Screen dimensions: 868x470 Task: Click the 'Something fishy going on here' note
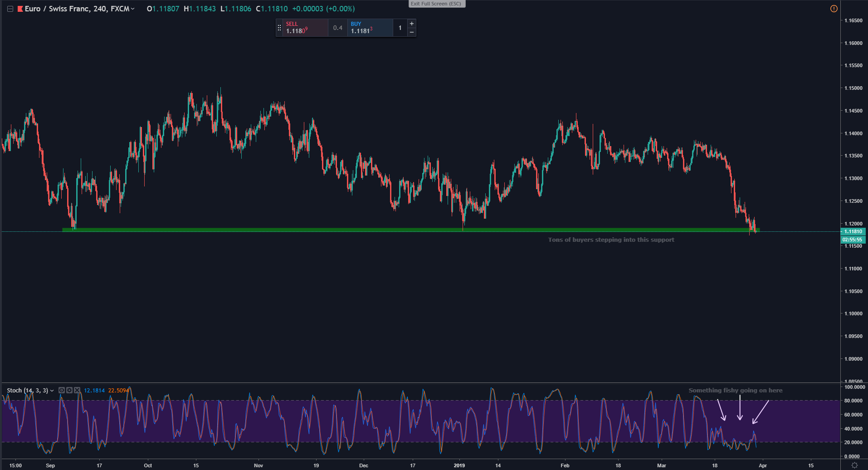(735, 391)
